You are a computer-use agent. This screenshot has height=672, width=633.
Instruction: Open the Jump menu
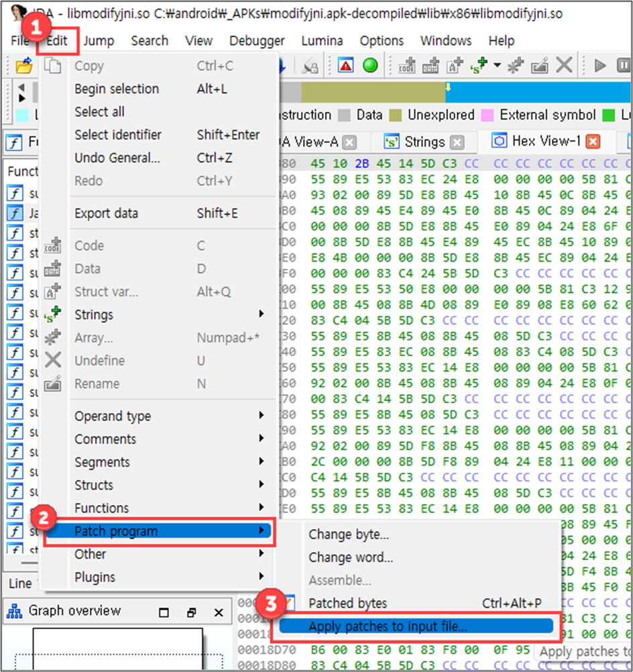coord(99,41)
